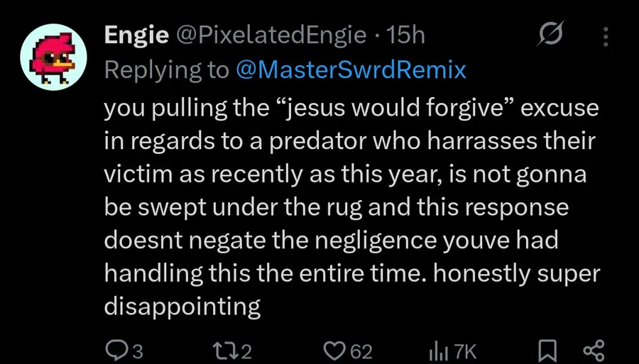Click the like count 62

[361, 351]
